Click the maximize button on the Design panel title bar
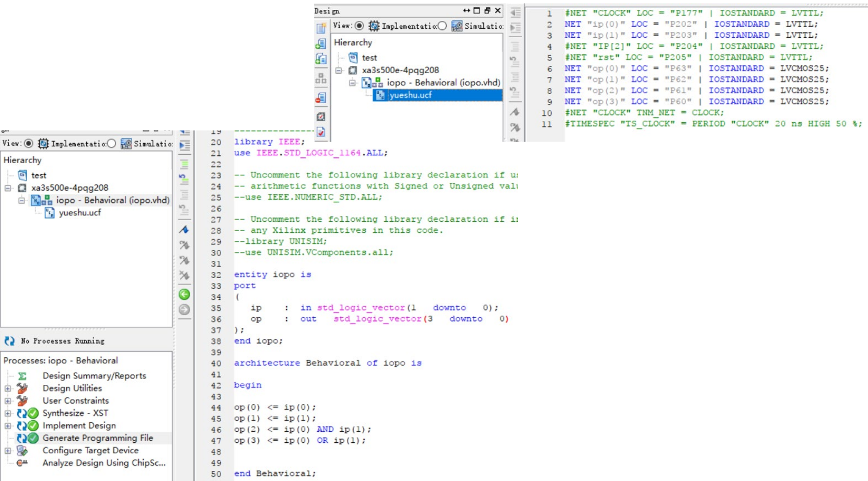 pos(477,10)
